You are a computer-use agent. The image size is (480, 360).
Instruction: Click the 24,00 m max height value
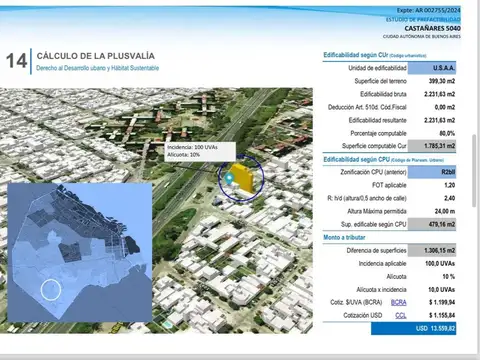[x=443, y=211]
